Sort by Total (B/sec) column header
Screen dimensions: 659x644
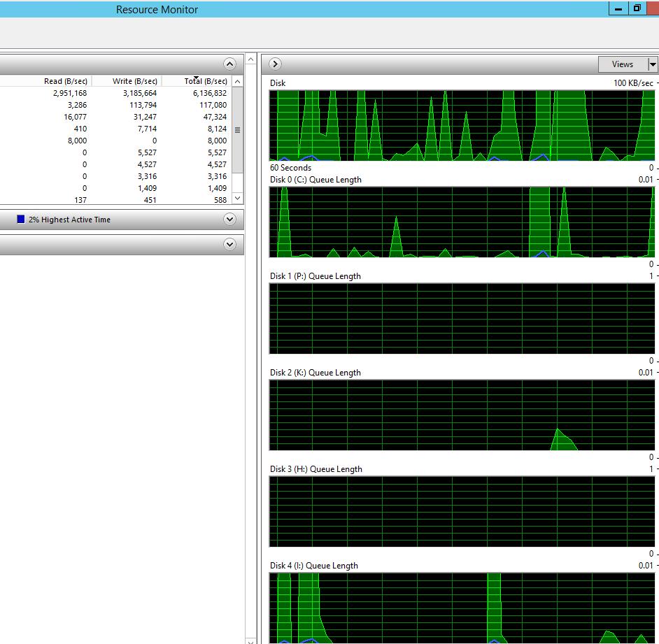coord(205,81)
